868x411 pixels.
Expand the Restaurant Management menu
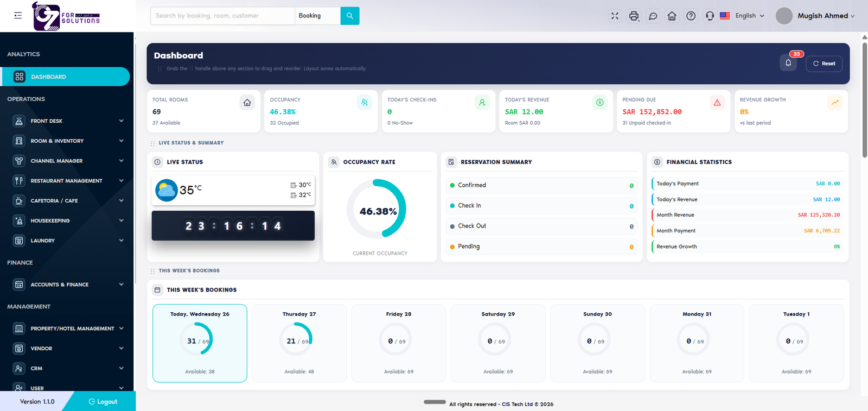68,181
